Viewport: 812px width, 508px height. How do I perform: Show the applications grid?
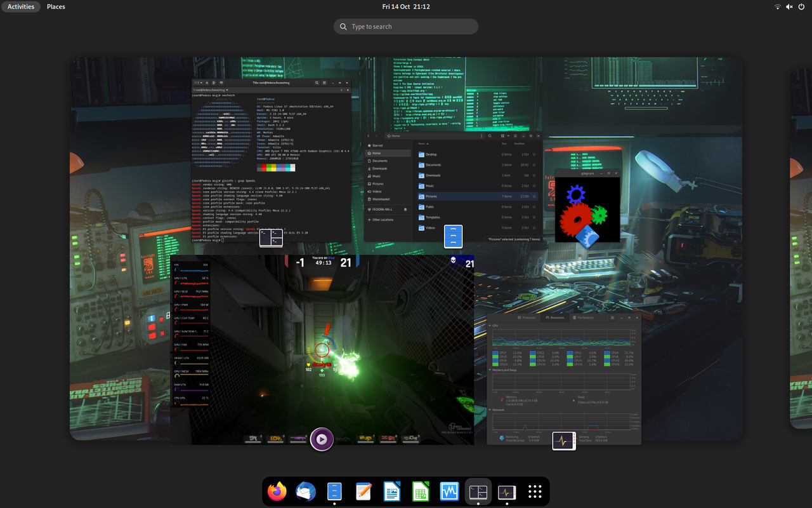(x=534, y=491)
